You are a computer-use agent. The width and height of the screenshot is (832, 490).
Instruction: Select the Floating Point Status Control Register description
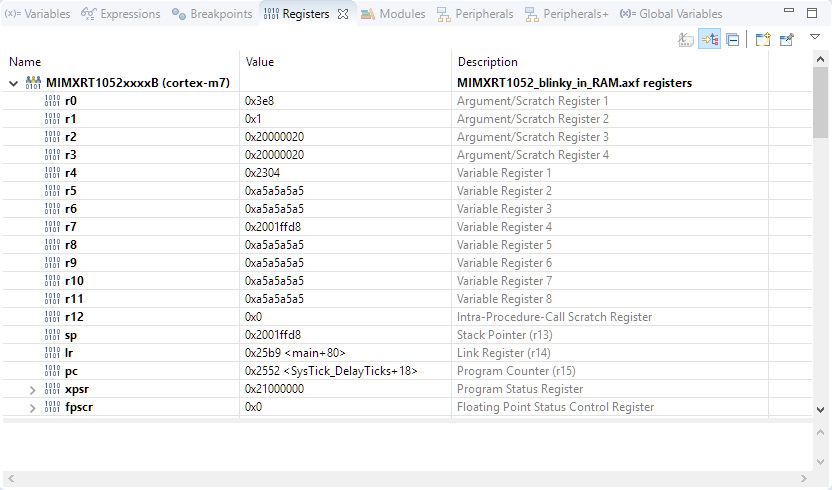556,407
